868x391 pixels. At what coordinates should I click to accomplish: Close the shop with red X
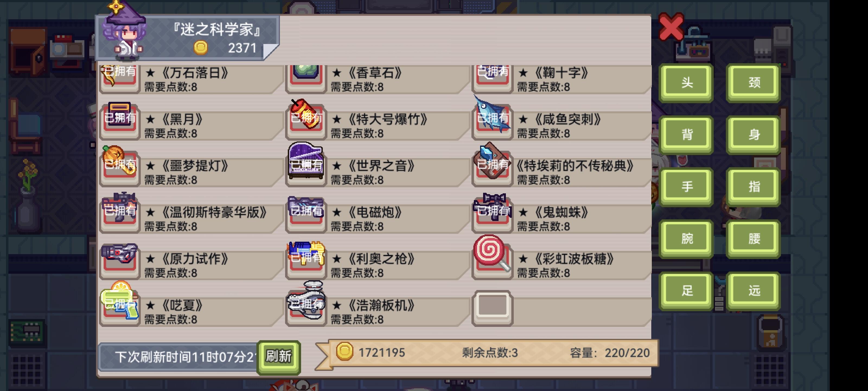tap(671, 27)
